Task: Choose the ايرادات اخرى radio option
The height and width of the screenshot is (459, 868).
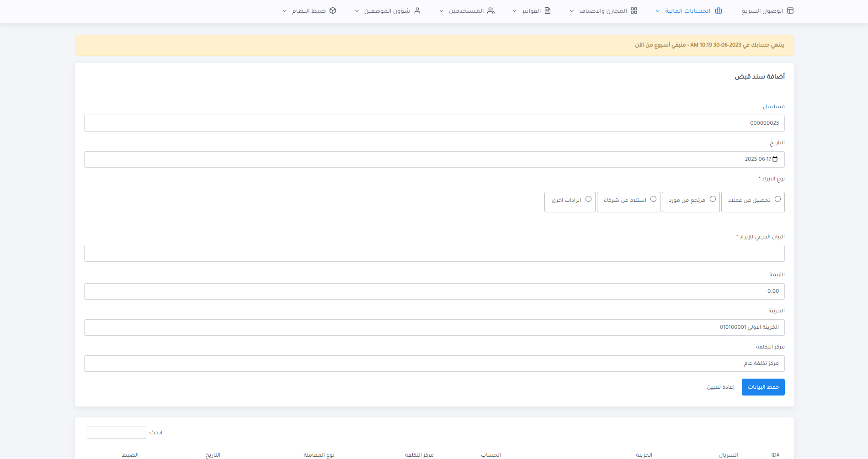Action: coord(588,199)
